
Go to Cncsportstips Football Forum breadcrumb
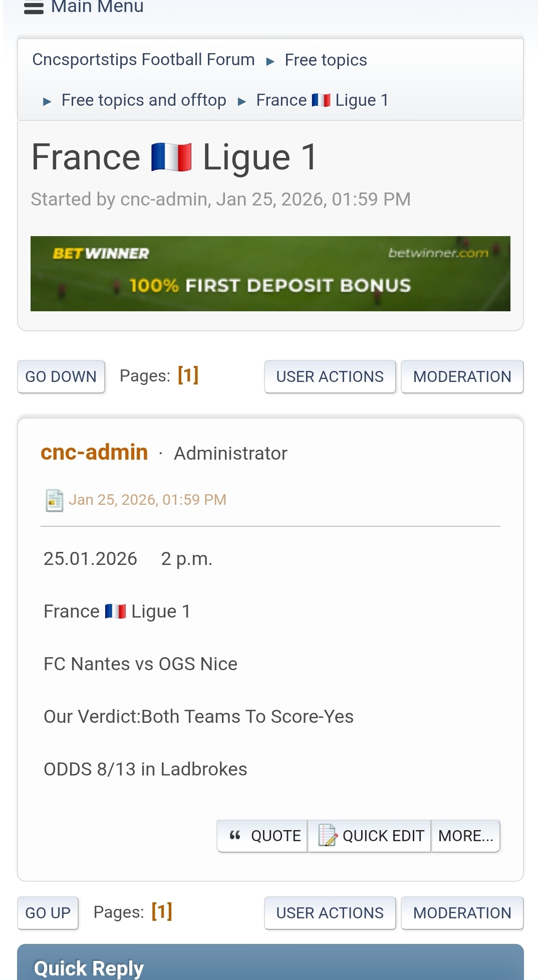coord(143,60)
